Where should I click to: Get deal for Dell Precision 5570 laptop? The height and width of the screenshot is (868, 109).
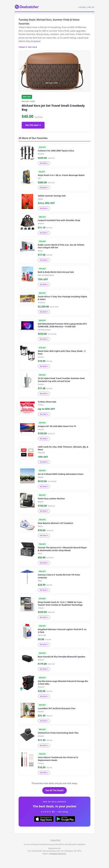pyautogui.click(x=44, y=339)
